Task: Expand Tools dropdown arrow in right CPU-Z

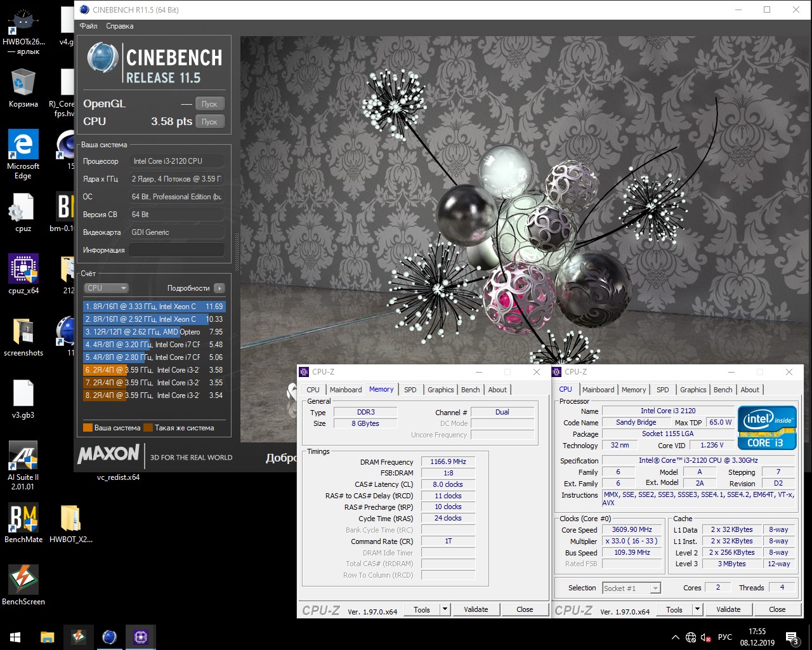Action: click(698, 609)
